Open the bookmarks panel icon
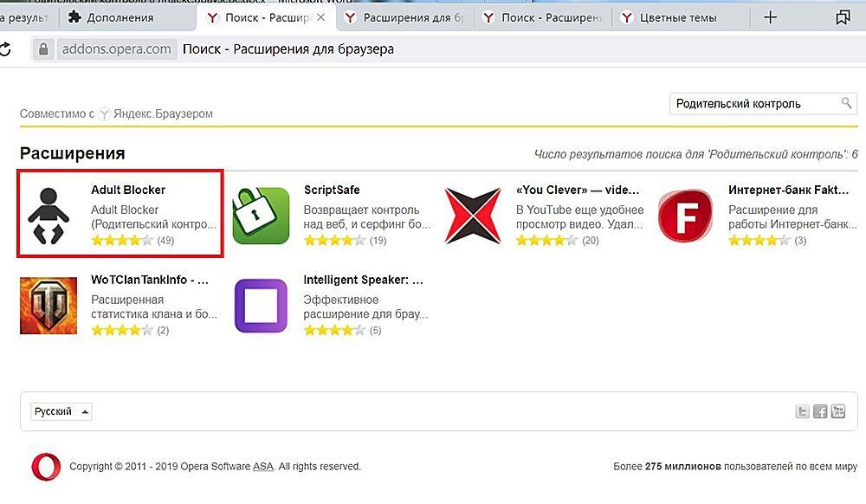866x504 pixels. click(x=843, y=17)
